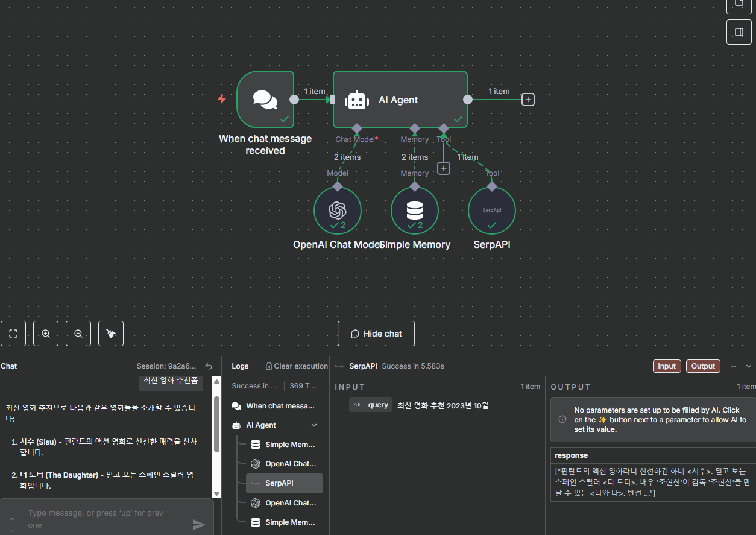The image size is (756, 535).
Task: Click the next-message down chevron in chat input
Action: click(x=12, y=530)
